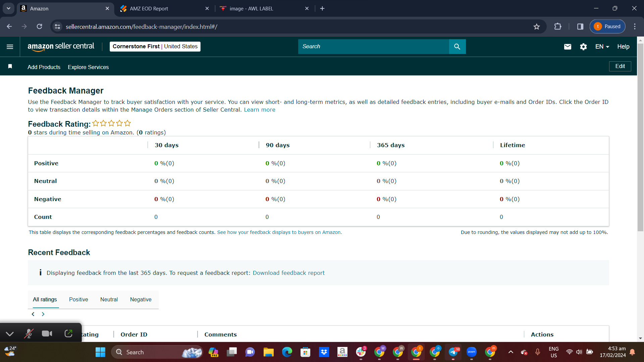Bookmark this page with the star icon
The width and height of the screenshot is (644, 362).
(x=537, y=26)
